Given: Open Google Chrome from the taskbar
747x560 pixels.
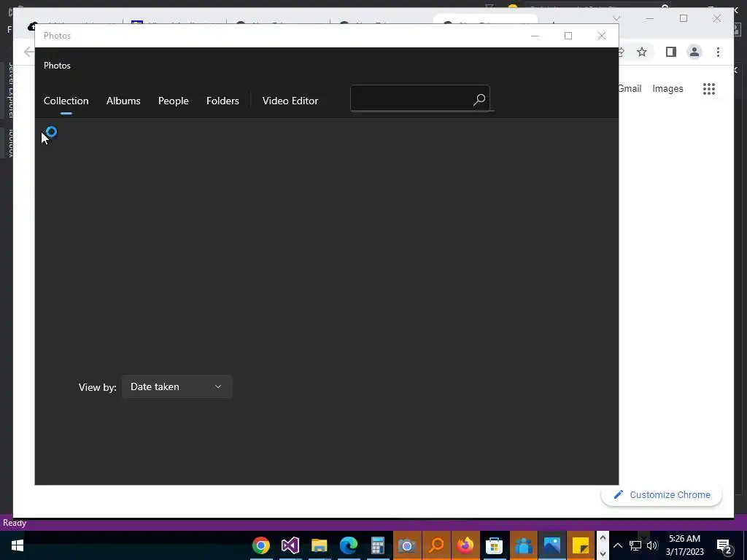Looking at the screenshot, I should tap(261, 545).
